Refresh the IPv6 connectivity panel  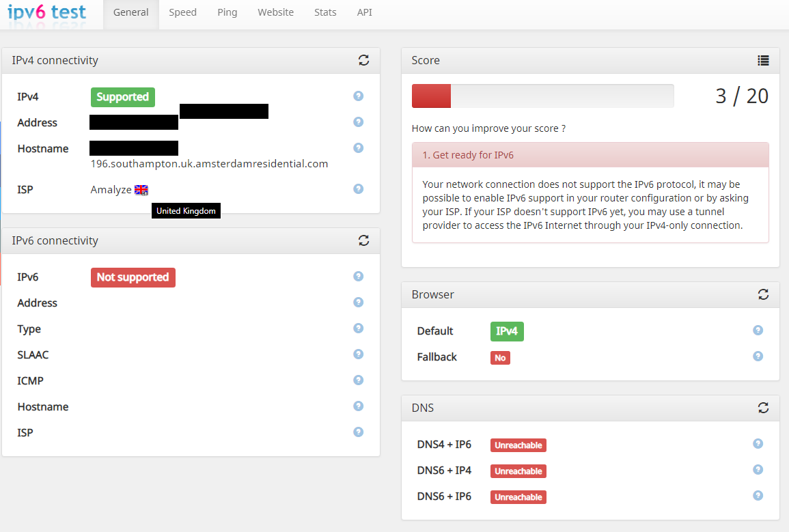tap(363, 240)
